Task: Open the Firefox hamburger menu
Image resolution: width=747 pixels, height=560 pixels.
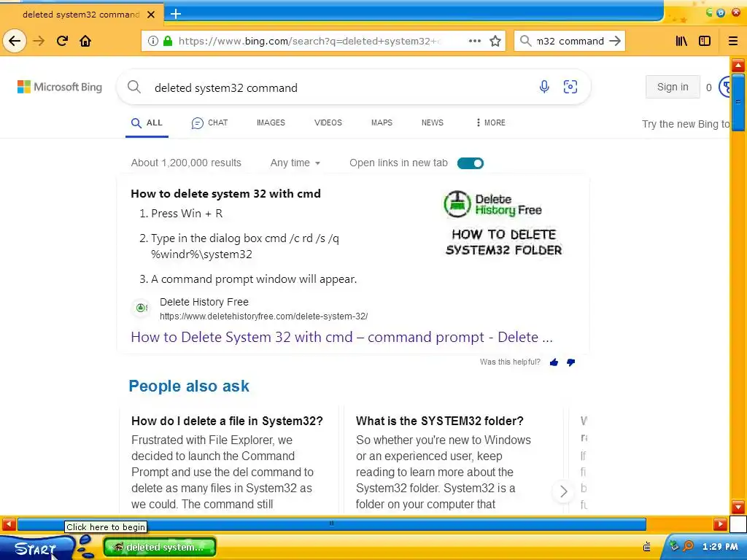Action: 733,41
